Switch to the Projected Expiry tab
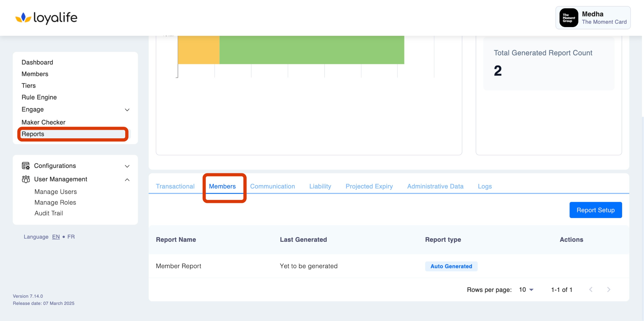644x321 pixels. pos(369,186)
